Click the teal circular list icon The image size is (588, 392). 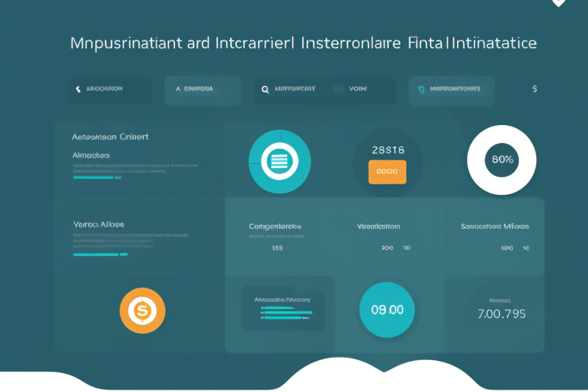279,162
